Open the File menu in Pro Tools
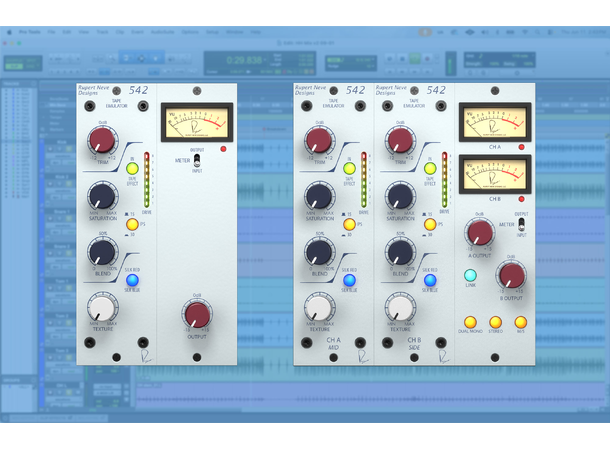 [x=51, y=32]
